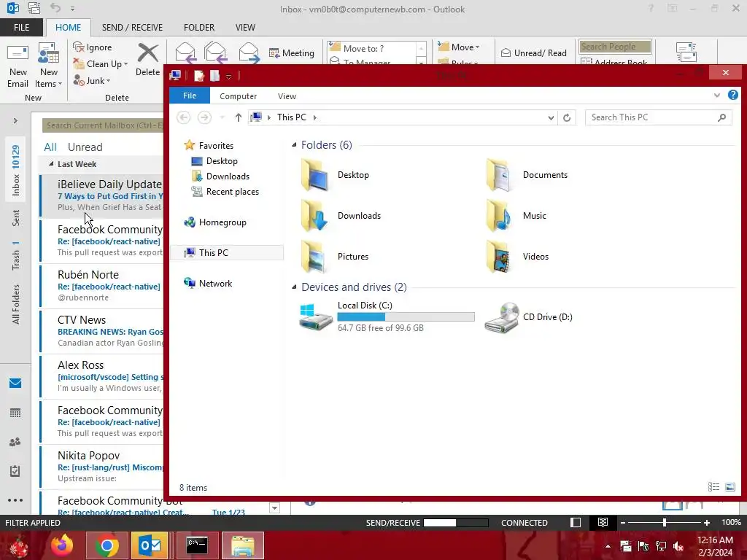Click the more navigation options ellipsis
The width and height of the screenshot is (747, 560).
click(x=15, y=500)
